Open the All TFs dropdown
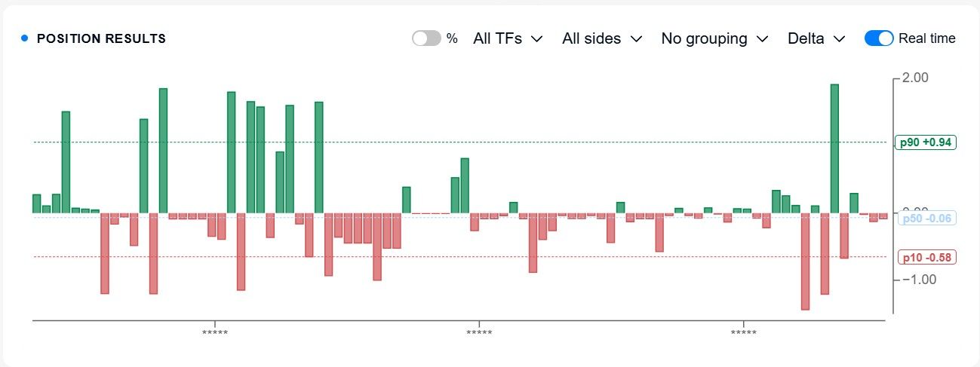The height and width of the screenshot is (367, 980). tap(508, 38)
